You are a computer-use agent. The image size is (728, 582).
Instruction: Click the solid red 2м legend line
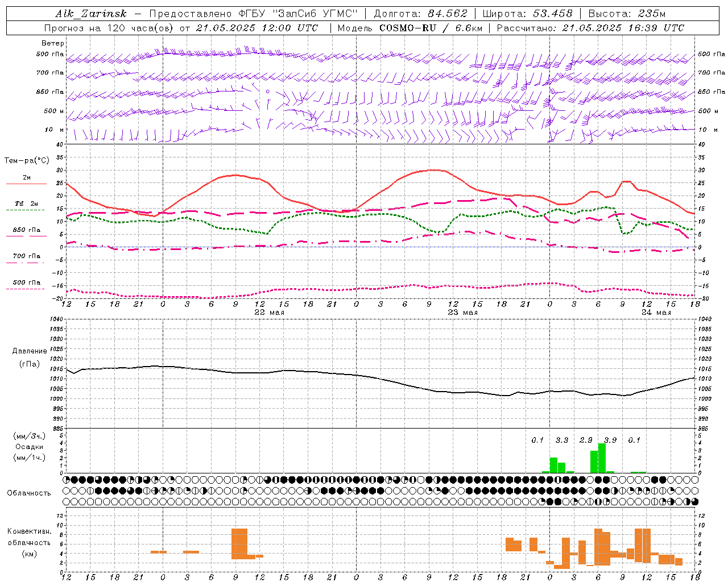coord(26,184)
